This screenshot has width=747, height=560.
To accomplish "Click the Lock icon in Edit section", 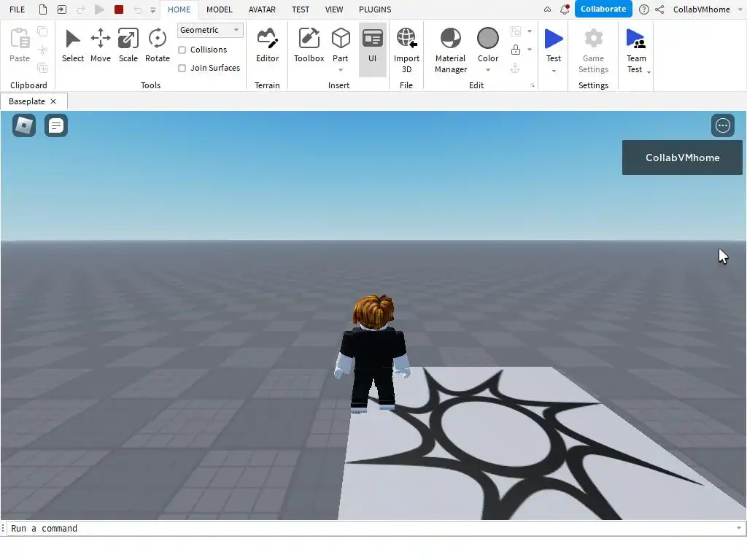I will point(516,50).
